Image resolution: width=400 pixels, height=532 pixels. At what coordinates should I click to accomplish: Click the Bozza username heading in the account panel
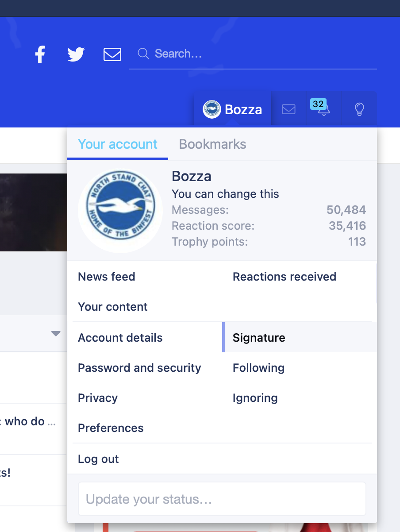tap(192, 176)
